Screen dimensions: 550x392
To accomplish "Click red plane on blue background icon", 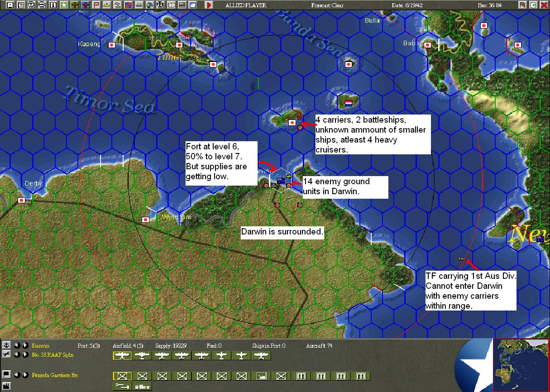I will [x=86, y=5].
